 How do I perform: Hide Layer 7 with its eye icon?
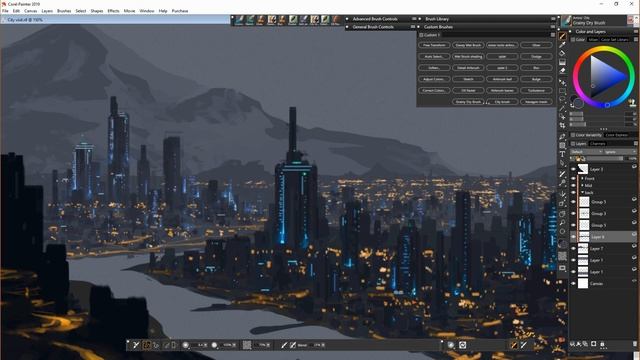573,249
